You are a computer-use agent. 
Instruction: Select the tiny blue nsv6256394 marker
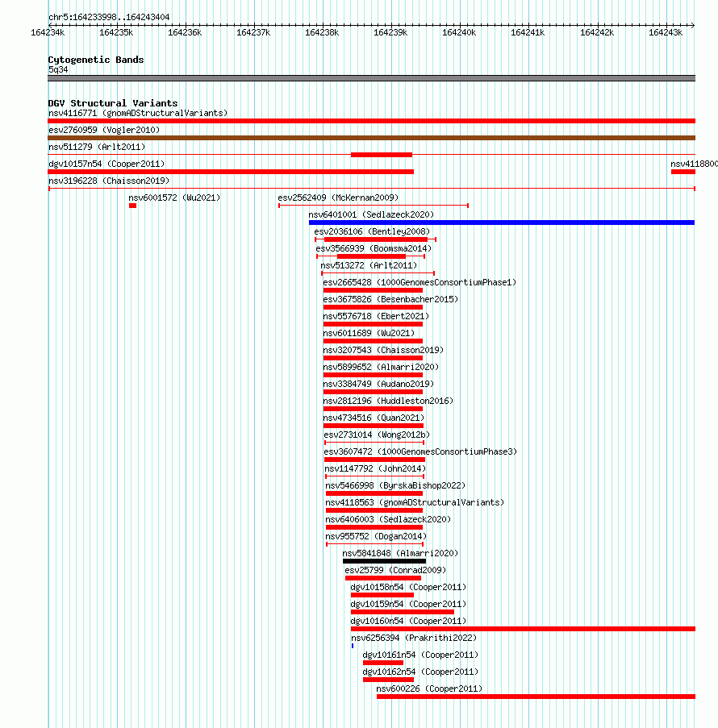point(353,646)
